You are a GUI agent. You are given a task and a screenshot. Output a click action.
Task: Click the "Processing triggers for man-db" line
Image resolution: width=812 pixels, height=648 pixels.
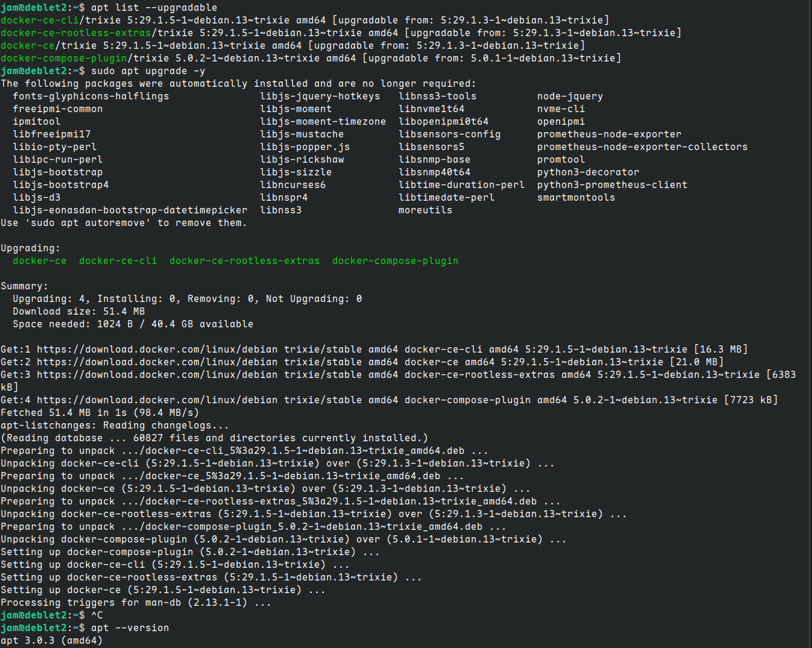(136, 603)
